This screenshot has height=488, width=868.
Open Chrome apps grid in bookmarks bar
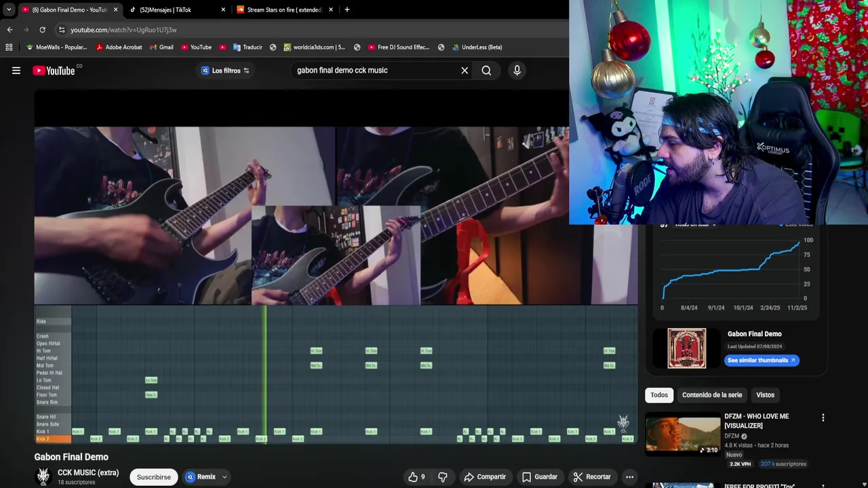(x=9, y=47)
